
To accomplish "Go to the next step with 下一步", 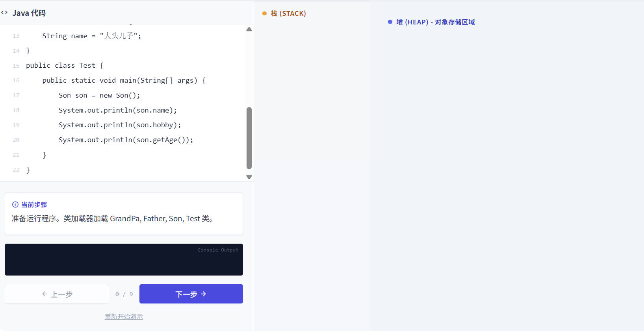I will pos(191,294).
